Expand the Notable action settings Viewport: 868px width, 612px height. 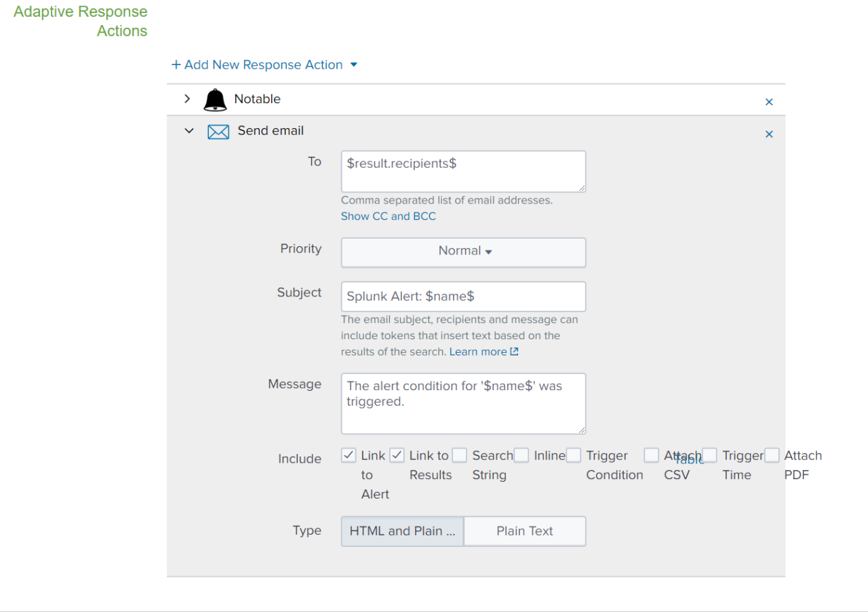(187, 98)
